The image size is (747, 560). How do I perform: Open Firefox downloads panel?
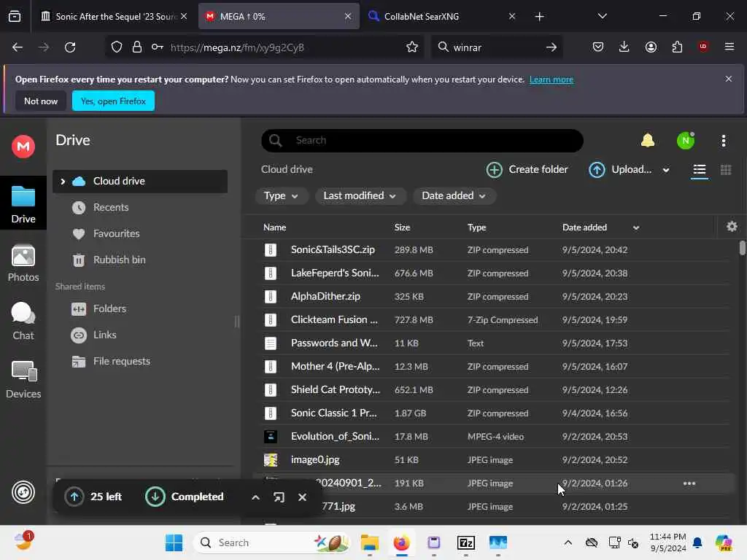(624, 47)
